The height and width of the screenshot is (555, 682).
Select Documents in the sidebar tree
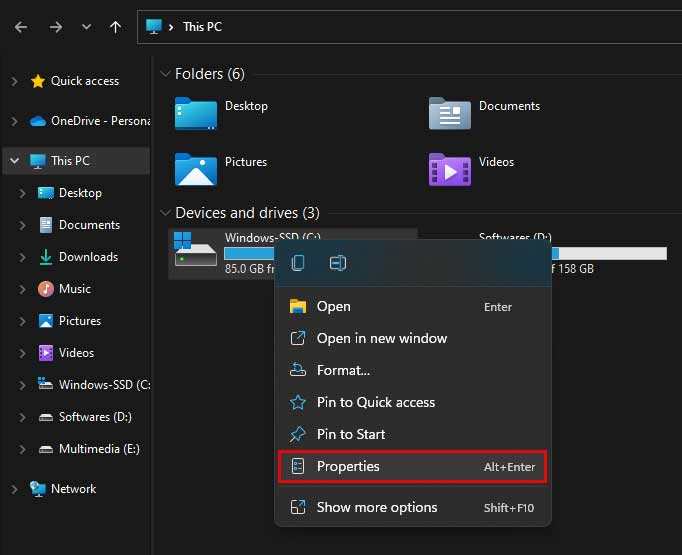click(x=89, y=225)
